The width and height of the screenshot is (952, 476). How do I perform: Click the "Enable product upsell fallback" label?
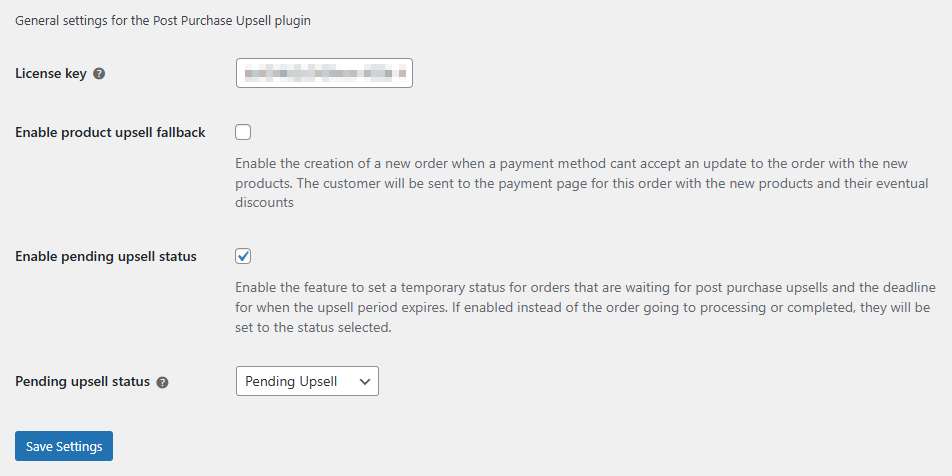click(x=110, y=133)
